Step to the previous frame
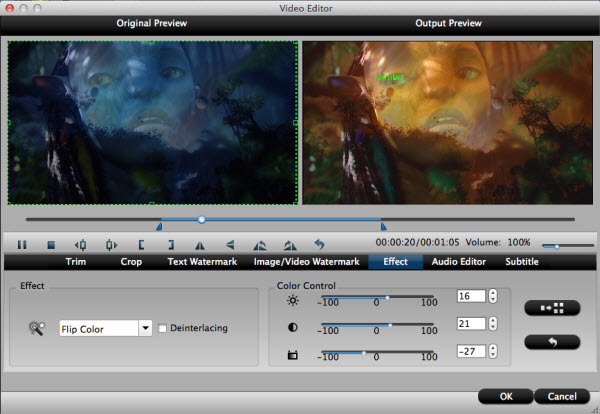 (x=80, y=244)
